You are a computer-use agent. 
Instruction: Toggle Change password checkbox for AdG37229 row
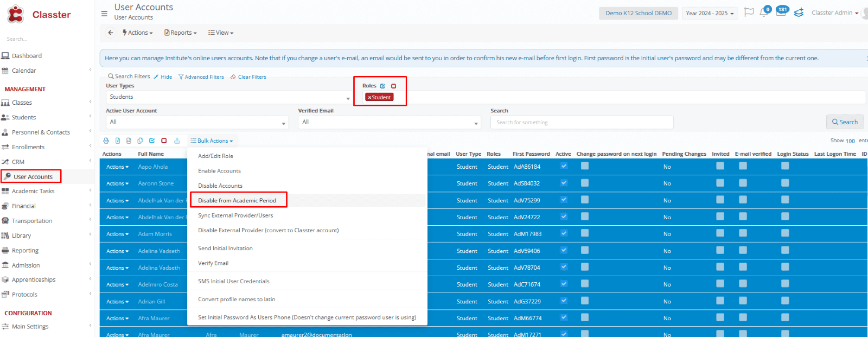[585, 301]
